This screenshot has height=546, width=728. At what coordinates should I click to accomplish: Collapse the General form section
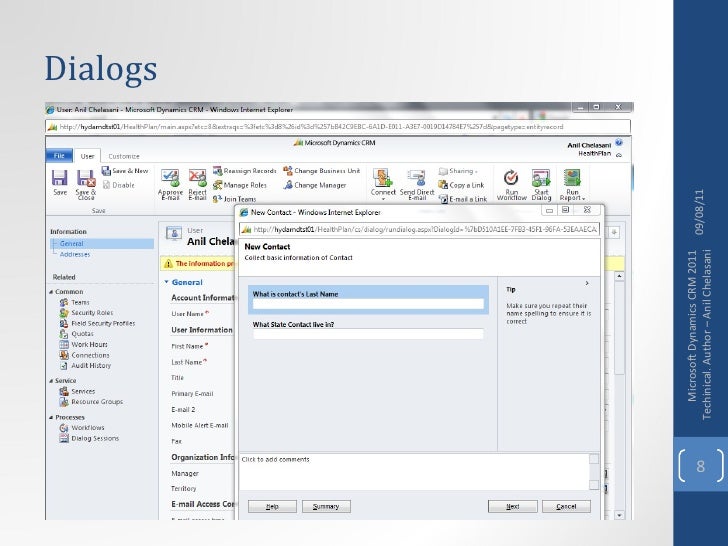click(166, 282)
